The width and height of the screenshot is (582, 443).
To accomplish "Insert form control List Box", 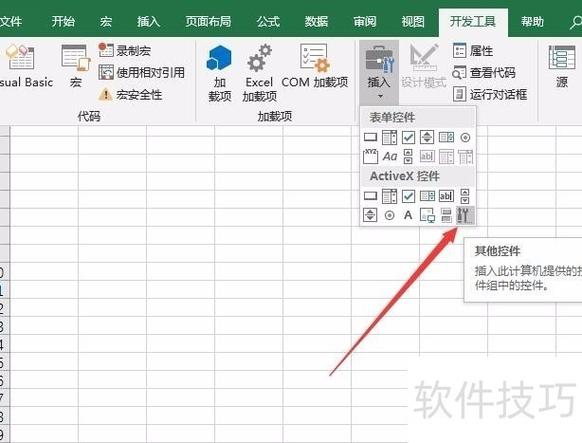I will click(446, 138).
